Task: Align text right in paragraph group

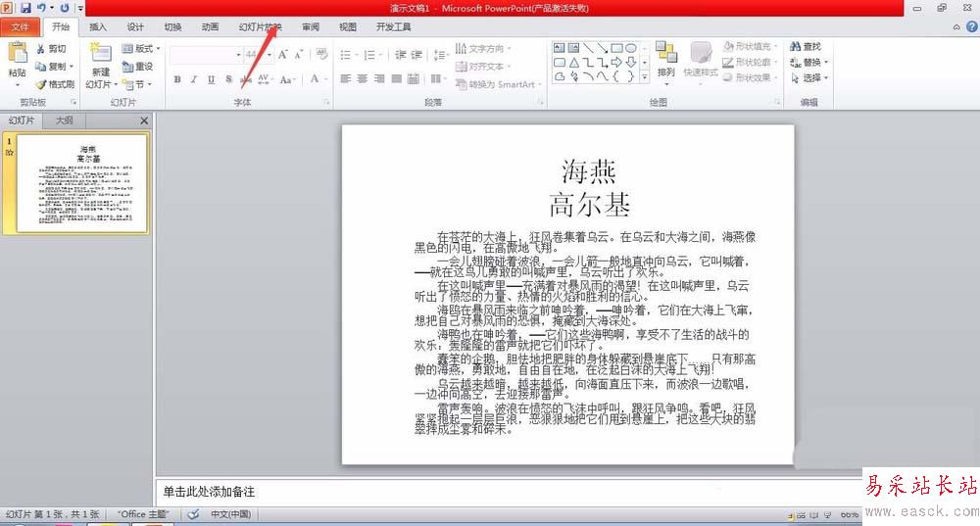Action: pos(379,78)
